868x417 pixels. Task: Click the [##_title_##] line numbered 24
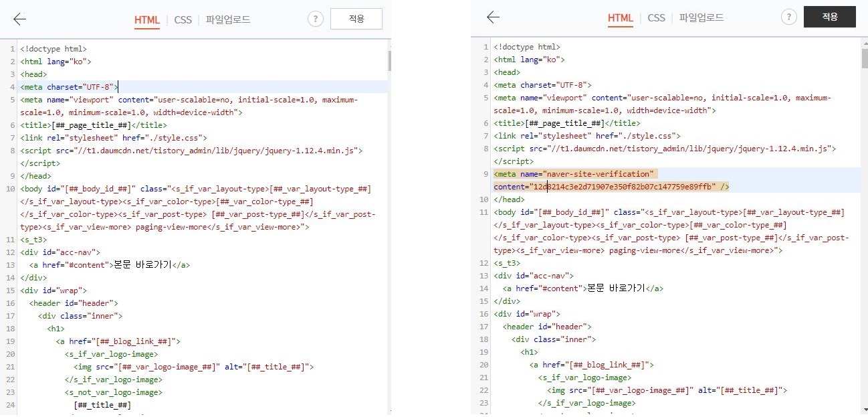point(102,405)
